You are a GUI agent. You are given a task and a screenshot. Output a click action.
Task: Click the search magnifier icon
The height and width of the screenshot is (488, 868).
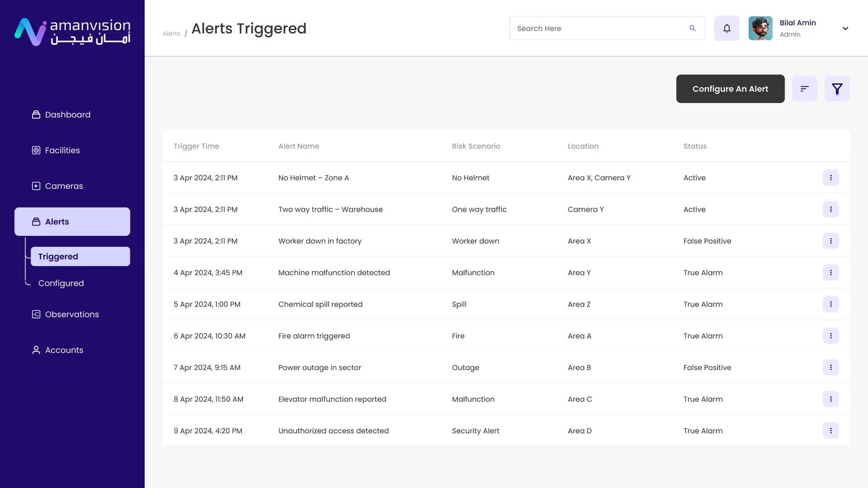(x=692, y=28)
